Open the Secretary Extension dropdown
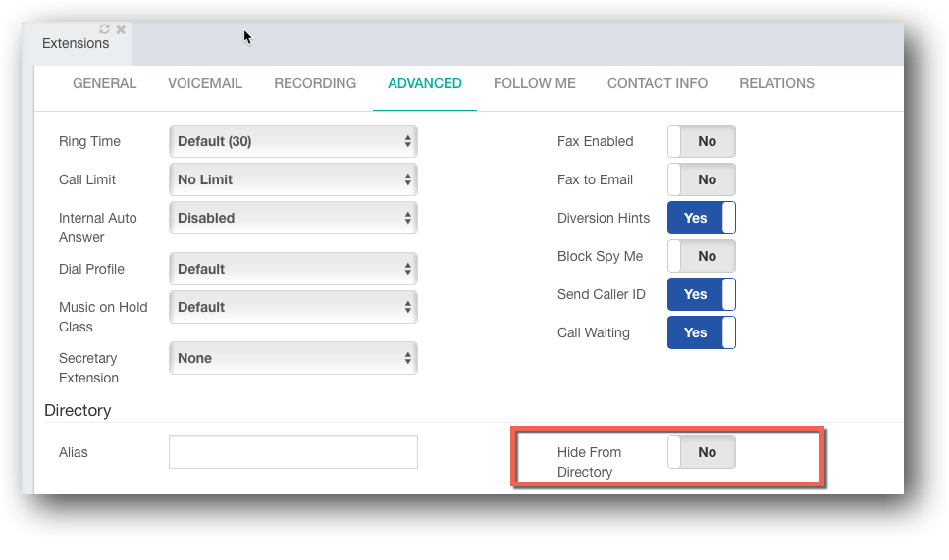 tap(293, 358)
